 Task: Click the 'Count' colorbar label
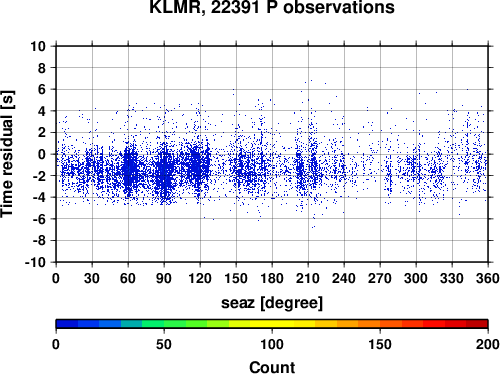click(272, 367)
